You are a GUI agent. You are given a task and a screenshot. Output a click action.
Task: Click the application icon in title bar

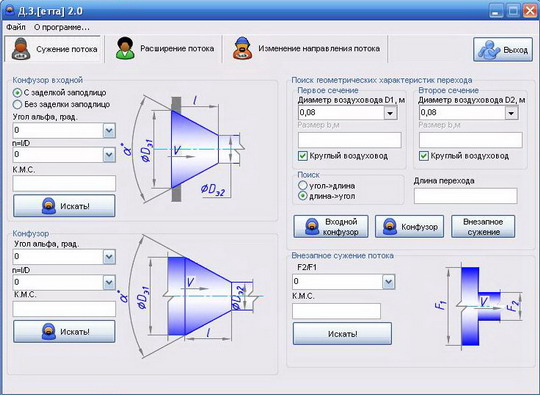10,10
